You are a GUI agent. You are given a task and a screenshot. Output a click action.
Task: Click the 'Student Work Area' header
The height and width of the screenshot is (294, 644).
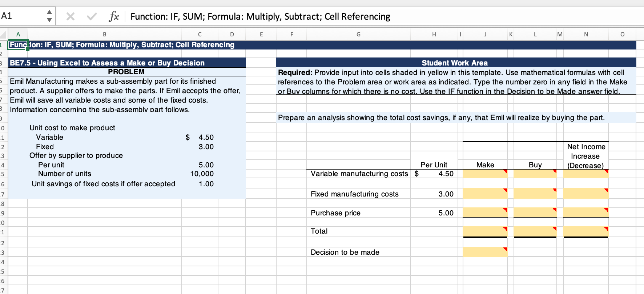(x=456, y=63)
